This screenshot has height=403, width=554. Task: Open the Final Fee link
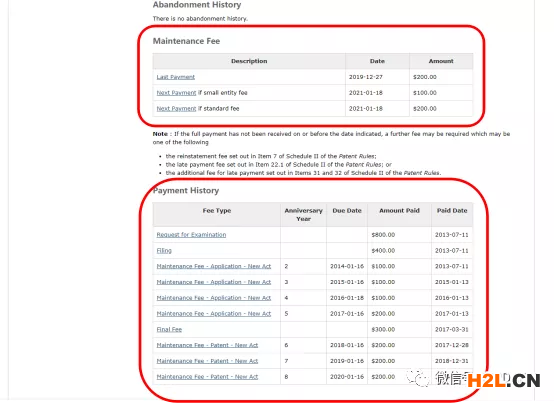pyautogui.click(x=169, y=330)
